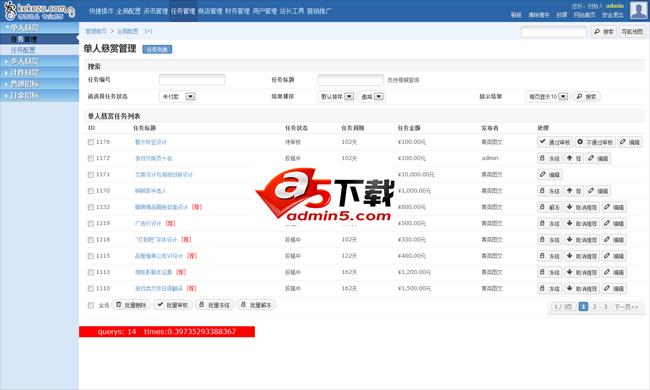The width and height of the screenshot is (650, 390).
Task: Click the batch delete trash icon
Action: (119, 305)
